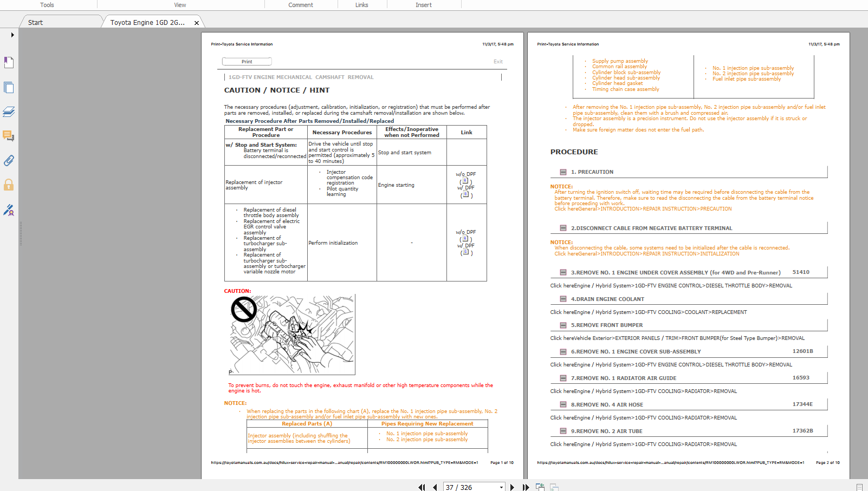868x491 pixels.
Task: Open the Page Thumbnails panel
Action: tap(9, 87)
